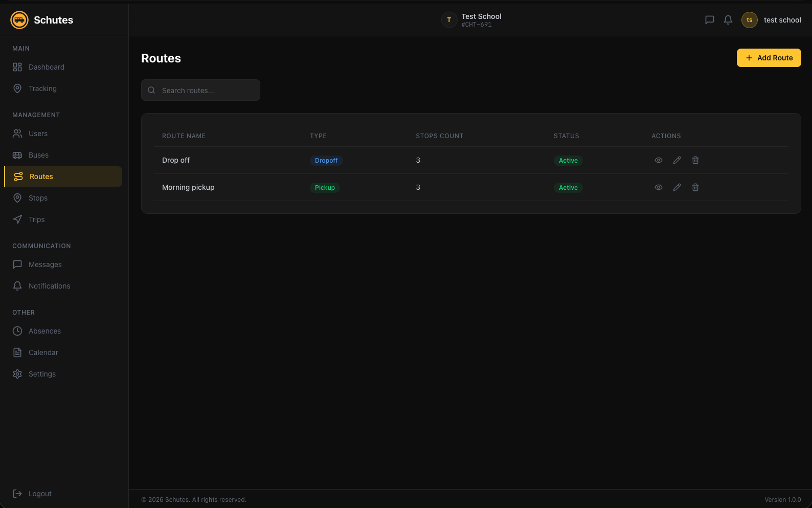This screenshot has height=508, width=812.
Task: Click the Dropoff type badge
Action: pyautogui.click(x=326, y=161)
